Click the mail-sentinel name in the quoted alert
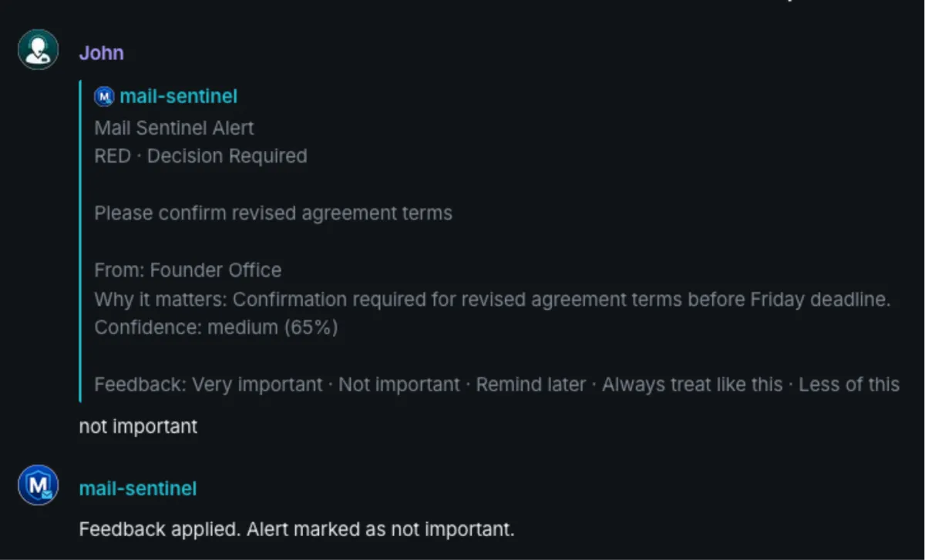This screenshot has height=560, width=925. [x=178, y=97]
